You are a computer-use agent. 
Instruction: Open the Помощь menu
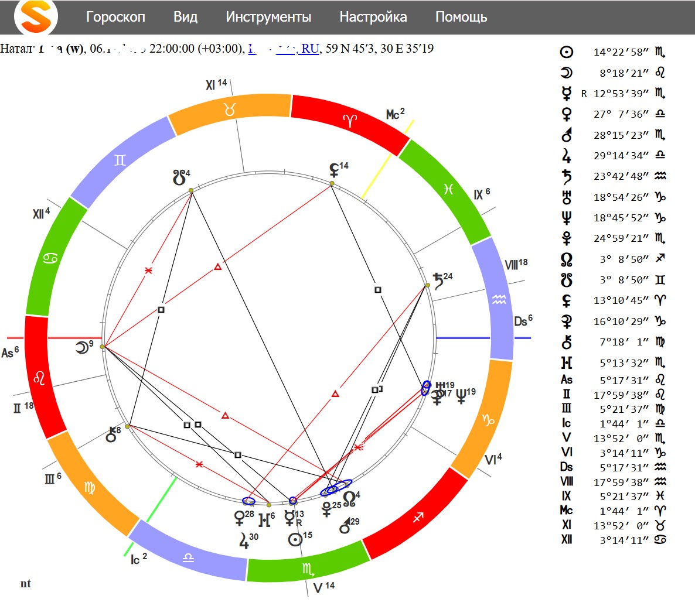click(461, 17)
